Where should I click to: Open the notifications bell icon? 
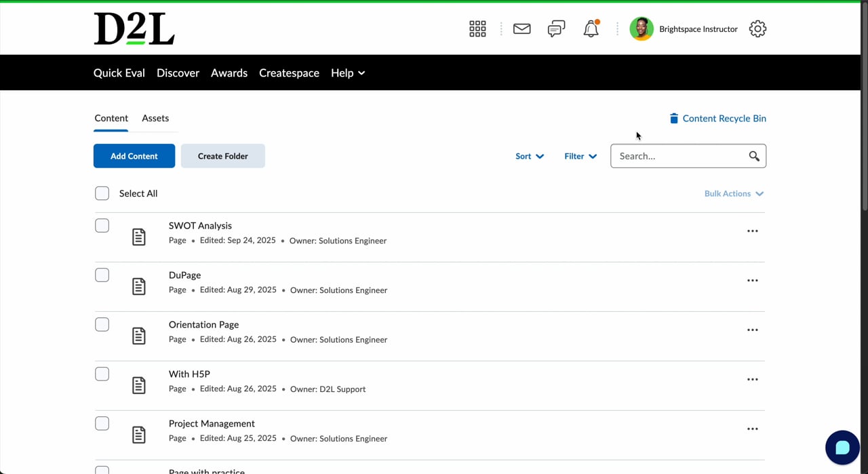[x=591, y=28]
